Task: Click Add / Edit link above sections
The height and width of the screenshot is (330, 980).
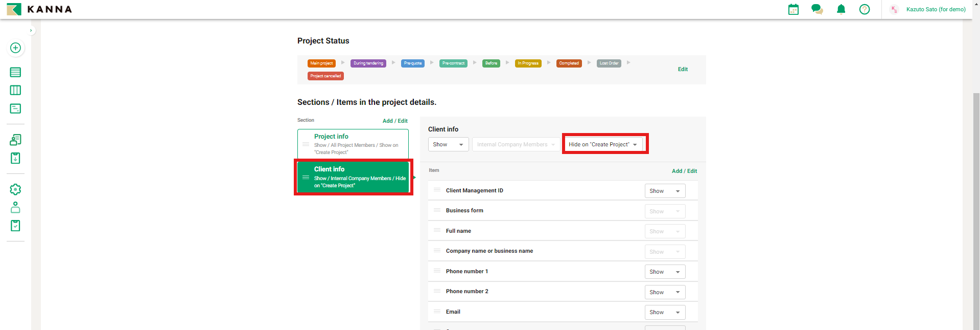Action: coord(395,121)
